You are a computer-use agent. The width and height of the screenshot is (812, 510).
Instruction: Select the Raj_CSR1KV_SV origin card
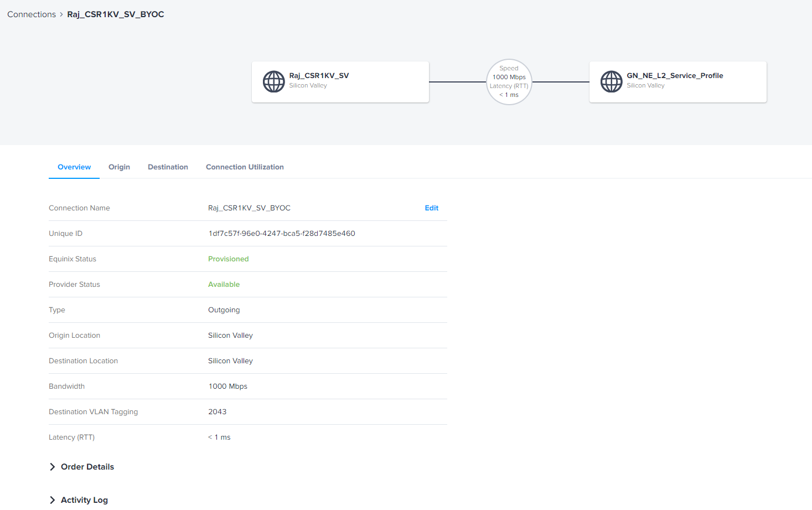(340, 82)
